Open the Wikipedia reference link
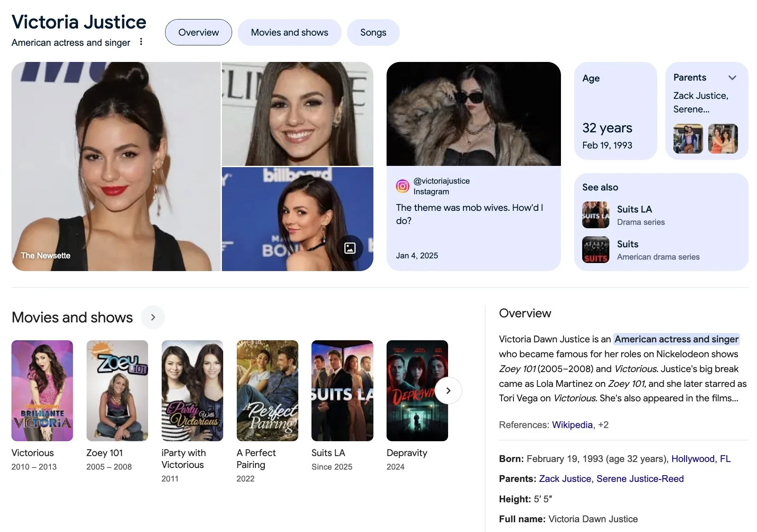Viewport: 757px width, 532px height. [x=572, y=425]
